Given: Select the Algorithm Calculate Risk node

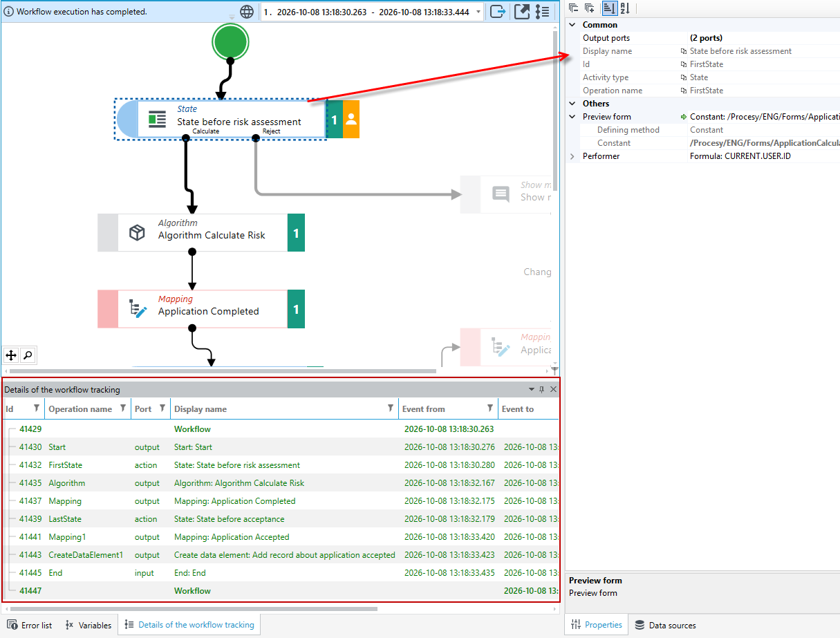Looking at the screenshot, I should 201,232.
